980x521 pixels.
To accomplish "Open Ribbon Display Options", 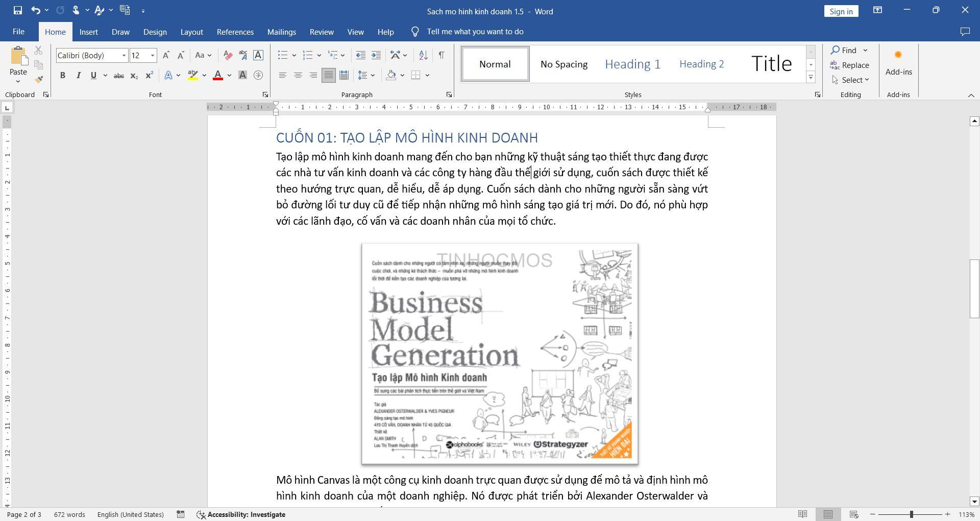I will (x=878, y=10).
